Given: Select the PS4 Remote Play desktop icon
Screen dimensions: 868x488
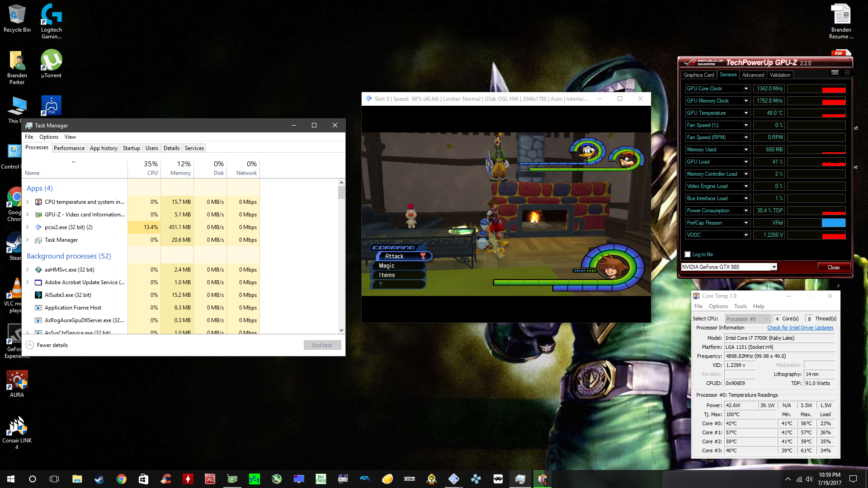Looking at the screenshot, I should point(52,105).
